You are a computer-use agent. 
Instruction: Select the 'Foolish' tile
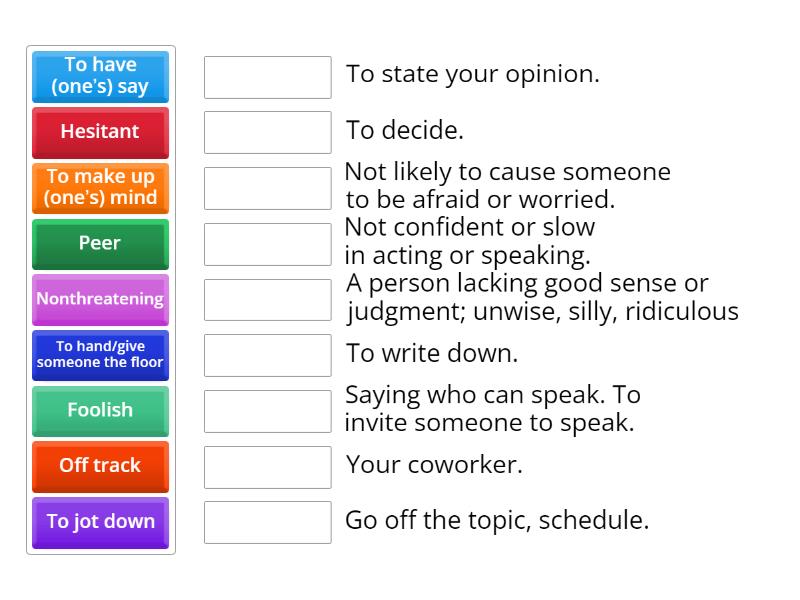(100, 410)
